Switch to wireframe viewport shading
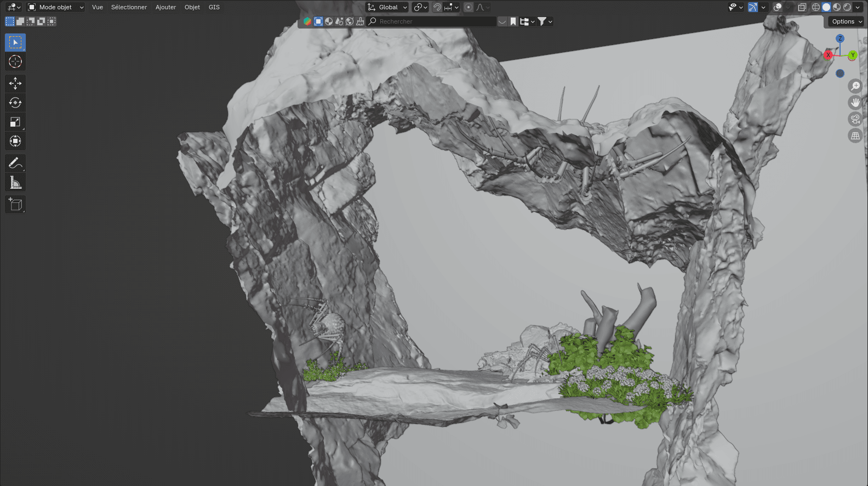Screen dimensions: 868x486 click(x=816, y=7)
